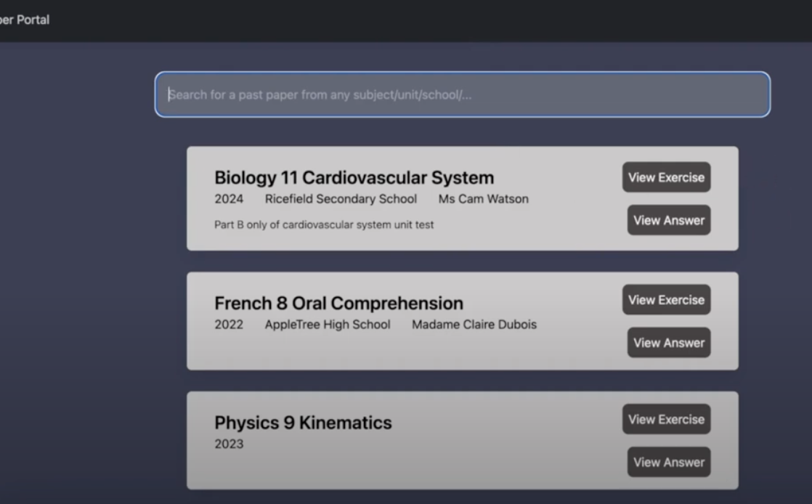Click the dark top navigation bar

pos(436,20)
